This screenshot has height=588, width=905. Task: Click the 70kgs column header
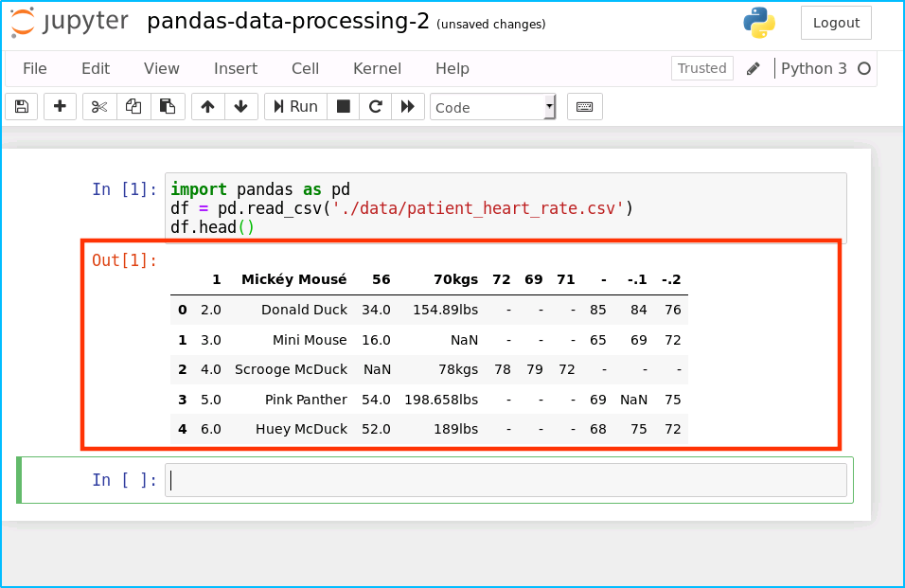pyautogui.click(x=455, y=279)
